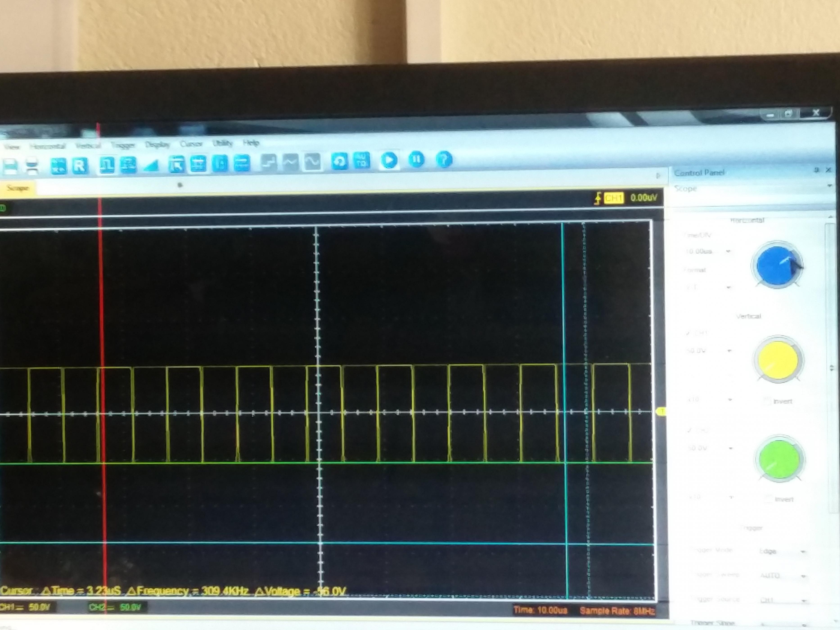Click the circular arrow refresh toolbar icon

(x=340, y=161)
